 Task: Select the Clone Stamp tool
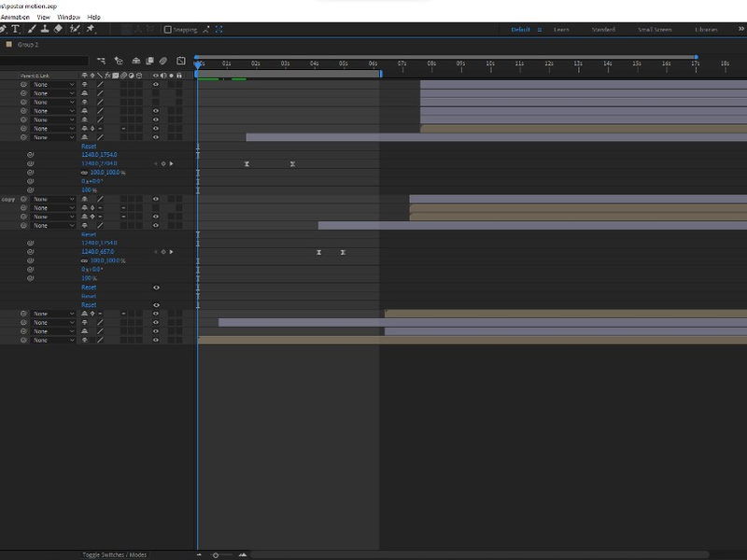click(43, 29)
